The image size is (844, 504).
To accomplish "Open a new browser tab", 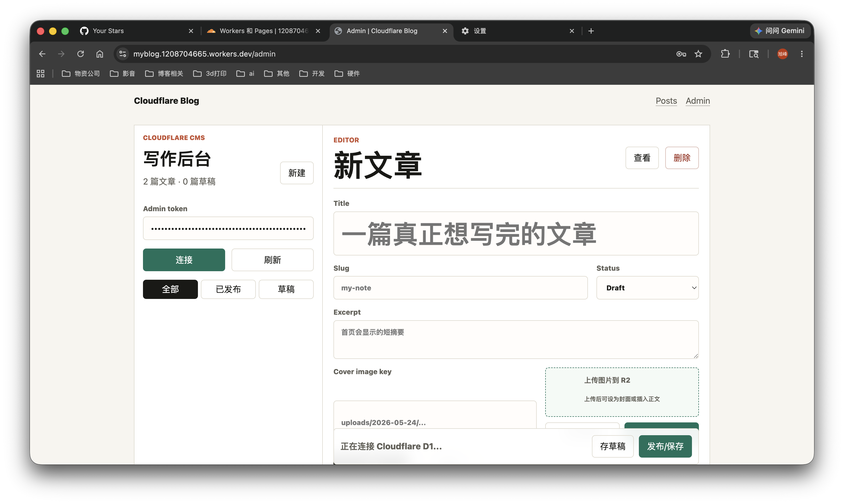I will pyautogui.click(x=591, y=31).
